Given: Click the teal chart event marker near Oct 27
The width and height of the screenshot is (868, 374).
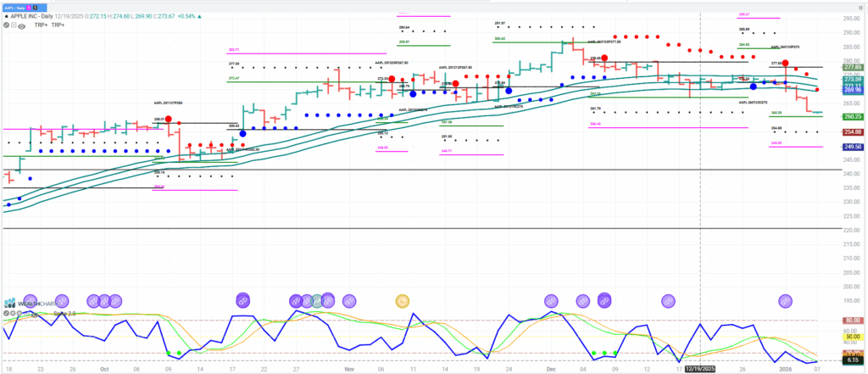Looking at the screenshot, I should 316,301.
